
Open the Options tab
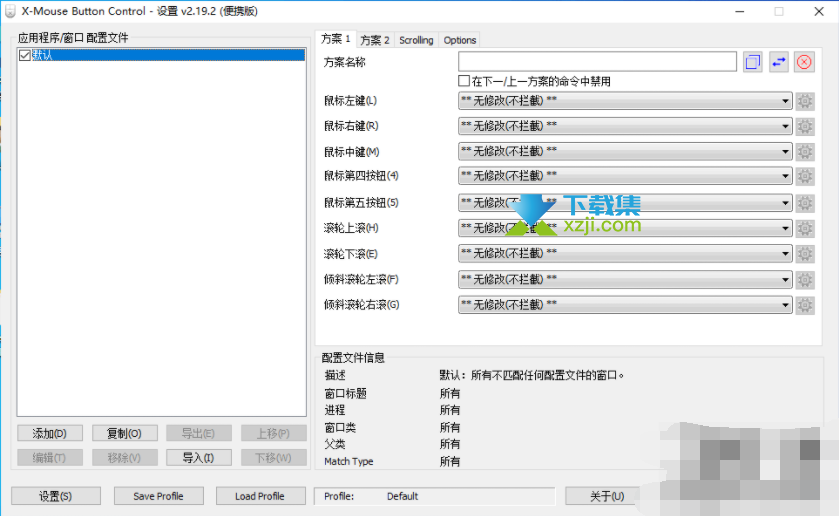coord(460,40)
